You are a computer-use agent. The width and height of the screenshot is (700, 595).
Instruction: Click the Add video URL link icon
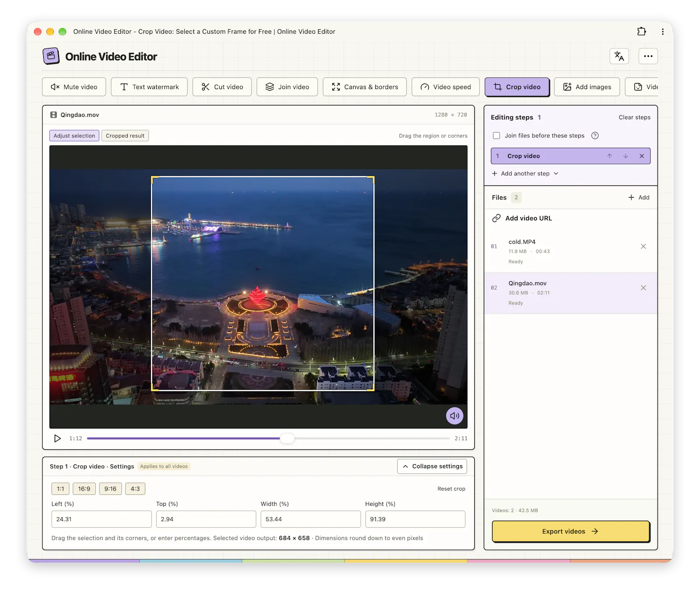click(x=496, y=218)
